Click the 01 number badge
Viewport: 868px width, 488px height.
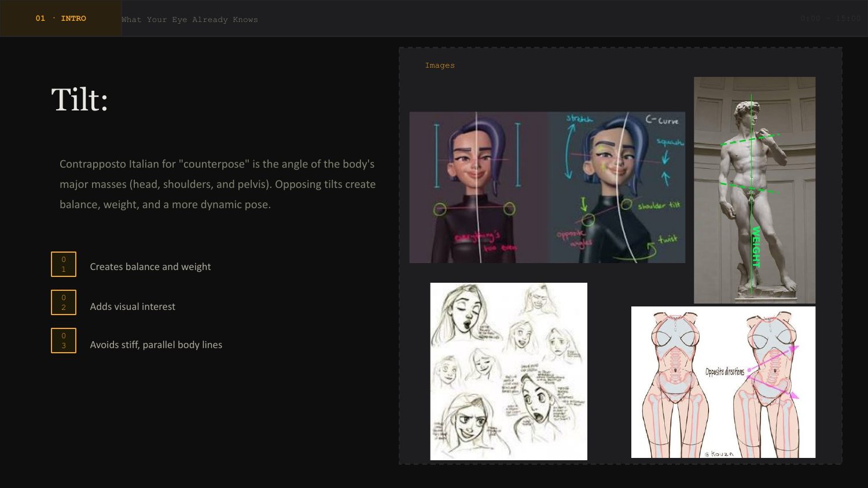point(64,264)
